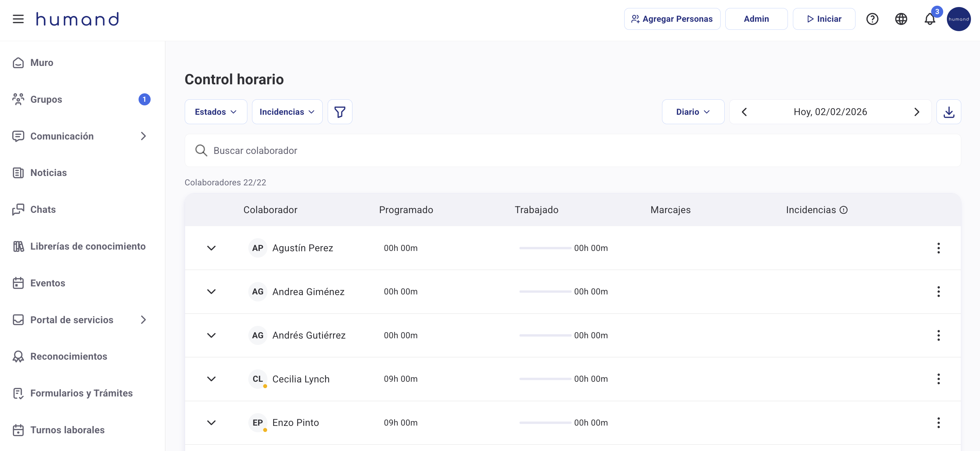The image size is (980, 451).
Task: Open Cecilia Lynch's three-dot options
Action: (x=938, y=379)
